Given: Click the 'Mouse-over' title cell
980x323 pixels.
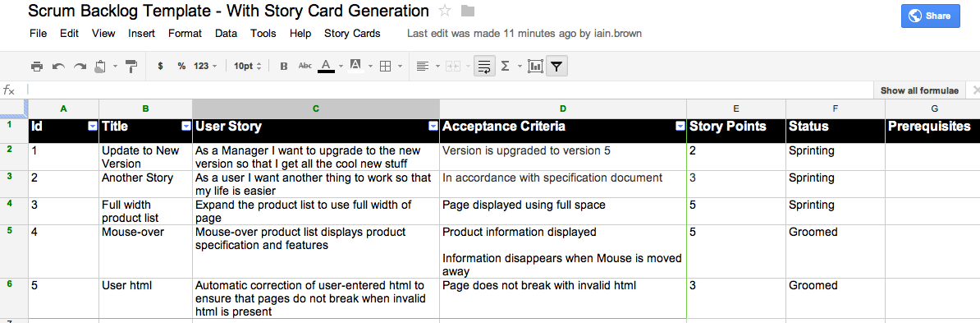Looking at the screenshot, I should point(145,251).
